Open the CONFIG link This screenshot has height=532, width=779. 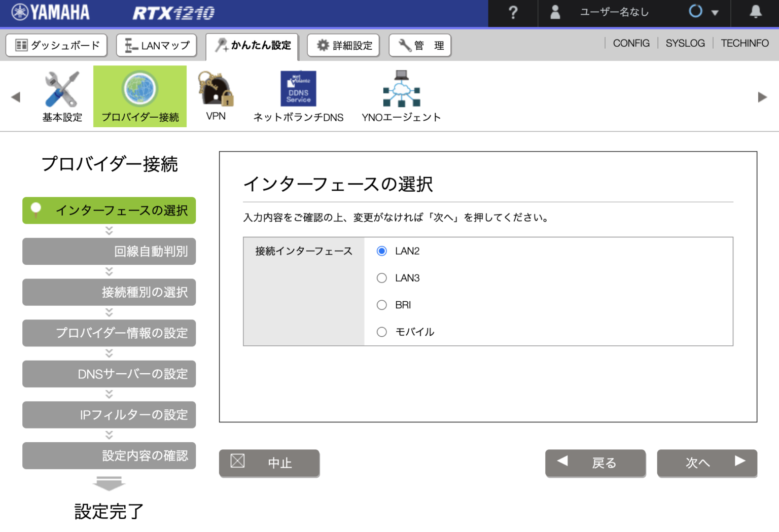pos(631,44)
